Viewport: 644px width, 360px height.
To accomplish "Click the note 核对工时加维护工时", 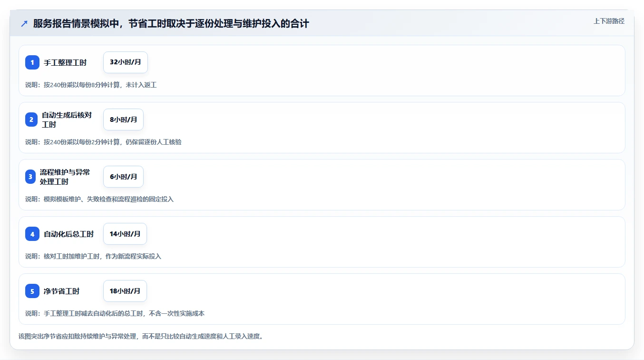I will tap(93, 256).
